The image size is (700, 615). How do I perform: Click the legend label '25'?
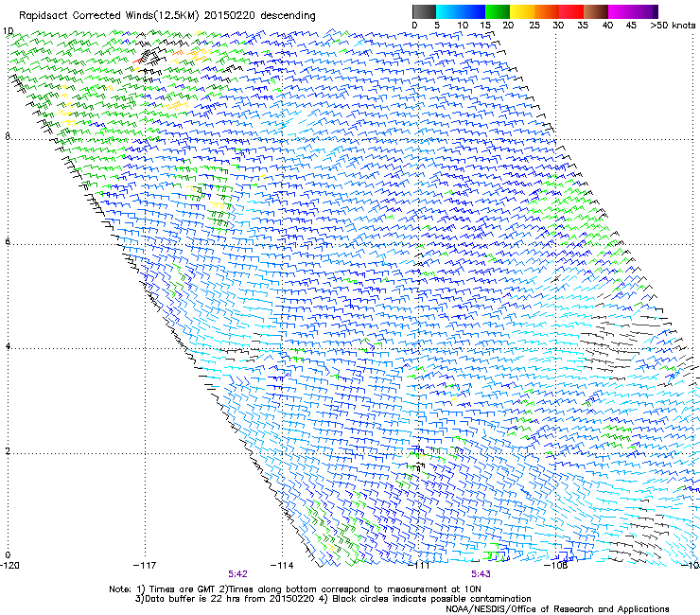534,25
